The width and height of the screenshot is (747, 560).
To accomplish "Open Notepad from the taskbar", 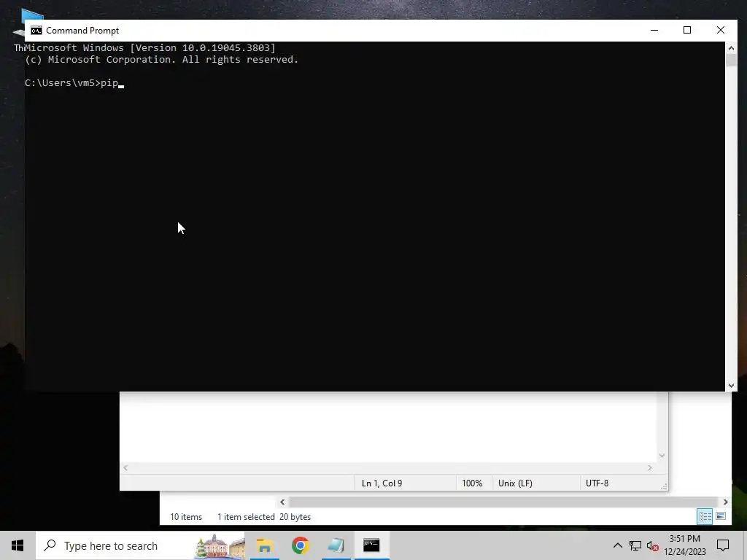I will coord(336,545).
